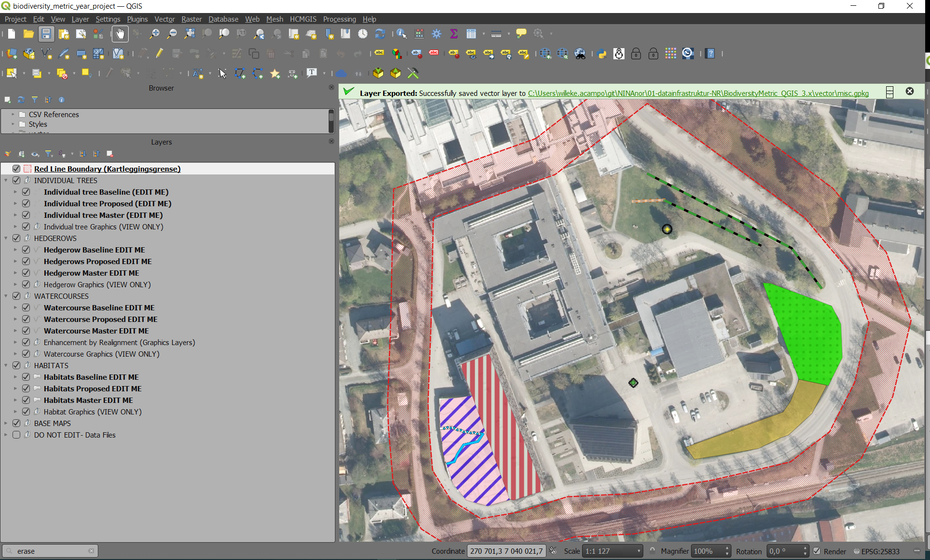Open the exported misc.gpkg file path link
This screenshot has width=930, height=560.
tap(698, 93)
